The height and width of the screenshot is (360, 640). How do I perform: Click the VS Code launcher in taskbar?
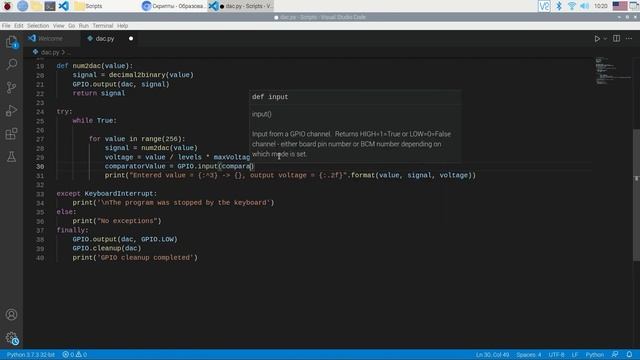[x=63, y=6]
